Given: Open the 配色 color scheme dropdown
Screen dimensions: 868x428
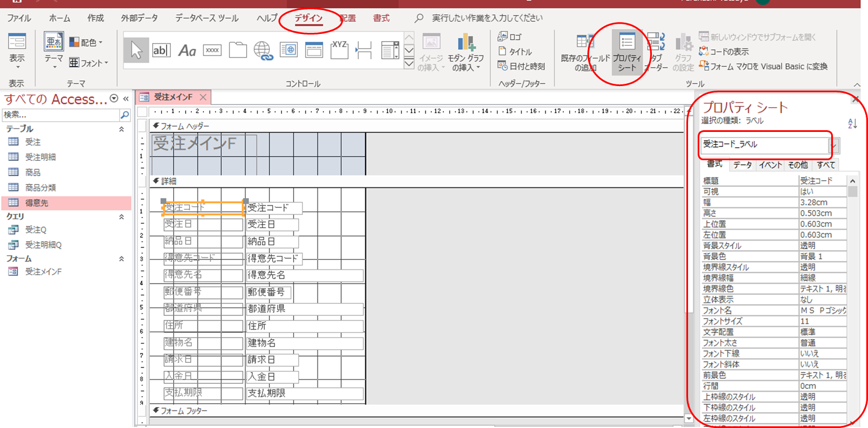Looking at the screenshot, I should [x=86, y=42].
